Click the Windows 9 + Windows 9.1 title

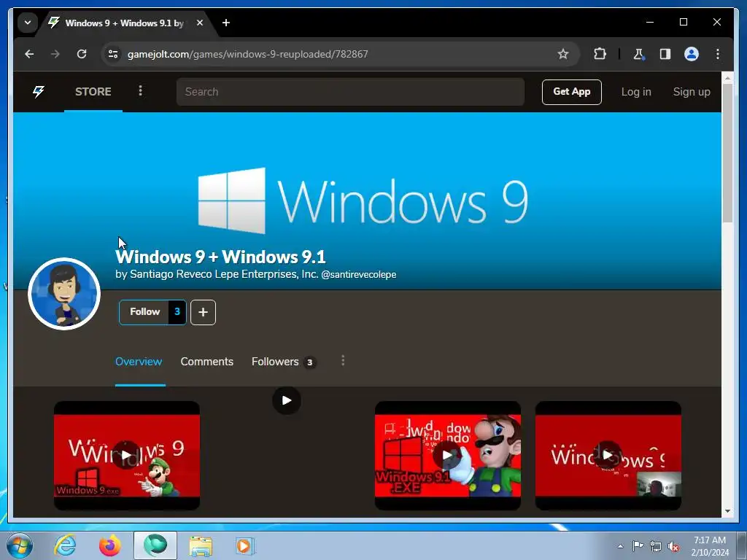pyautogui.click(x=220, y=257)
